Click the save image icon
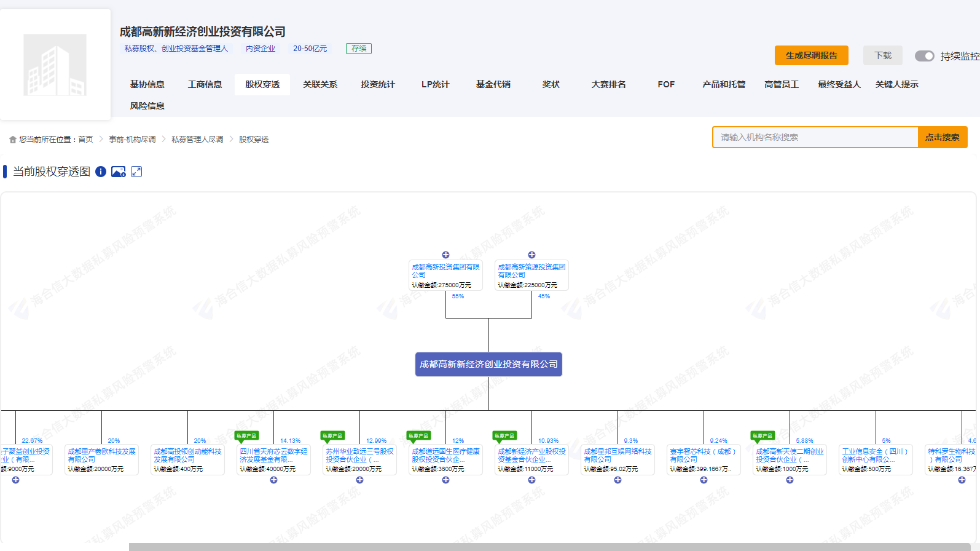980x551 pixels. pos(119,172)
